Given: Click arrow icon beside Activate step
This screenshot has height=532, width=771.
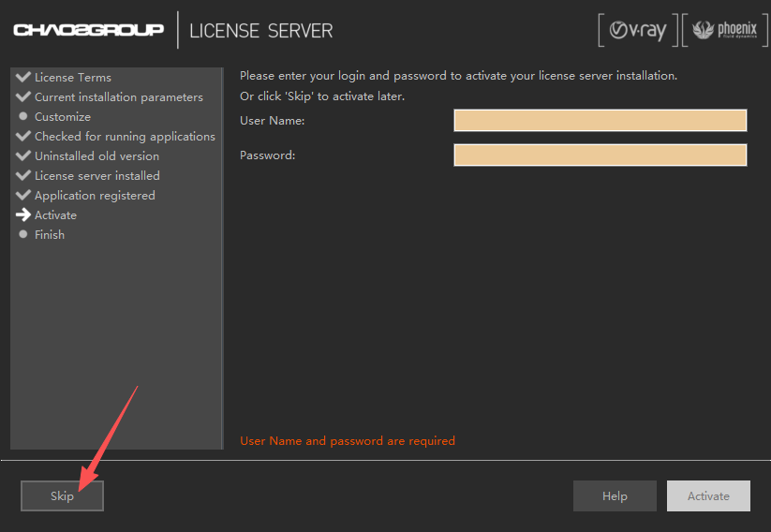Looking at the screenshot, I should pos(23,214).
